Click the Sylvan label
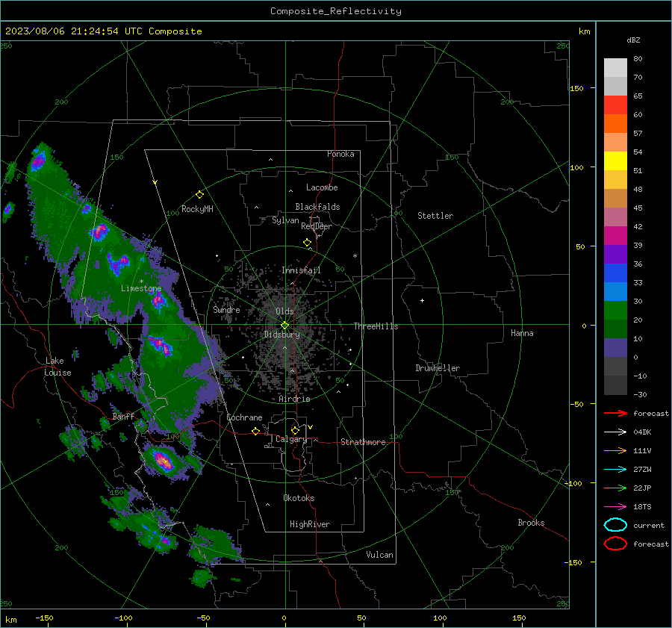The image size is (672, 628). click(285, 220)
